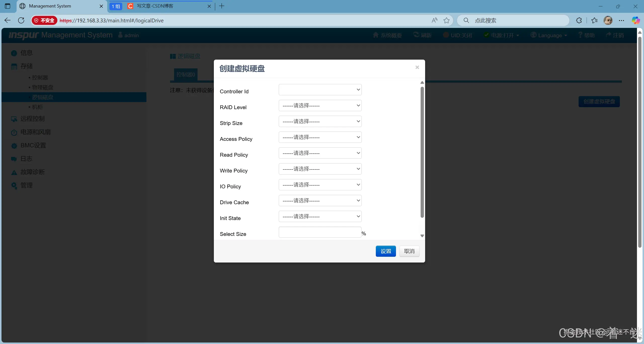
Task: Open the Copilot sidebar icon
Action: pos(635,20)
